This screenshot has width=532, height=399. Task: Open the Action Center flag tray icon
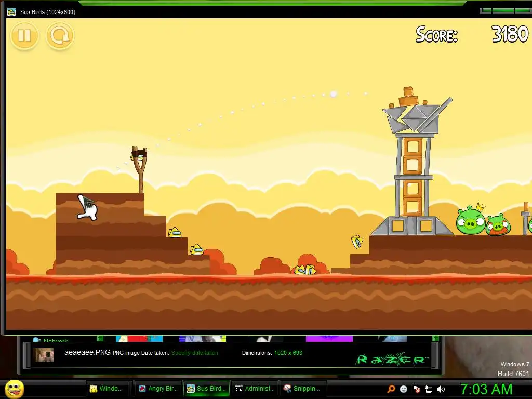tap(416, 389)
